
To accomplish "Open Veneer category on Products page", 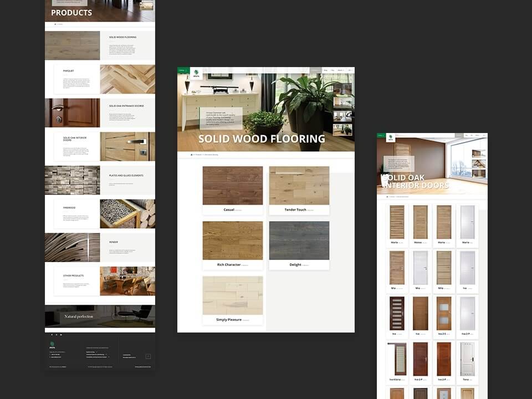I will [100, 247].
